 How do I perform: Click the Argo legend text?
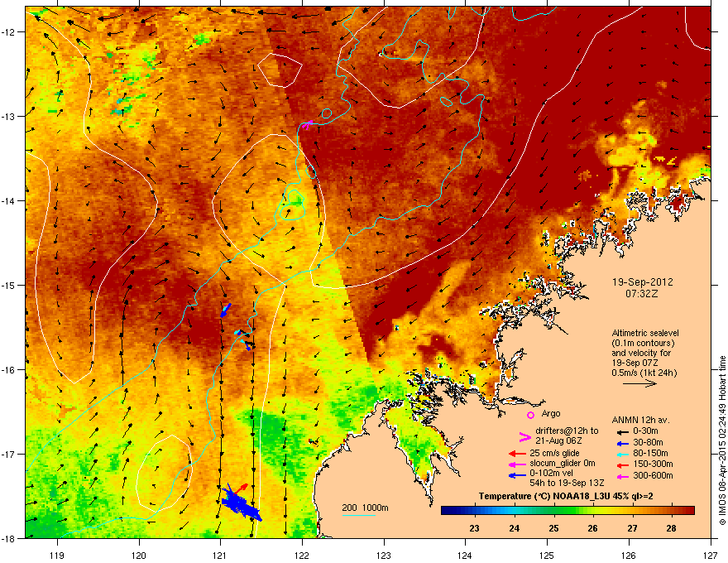coord(551,413)
